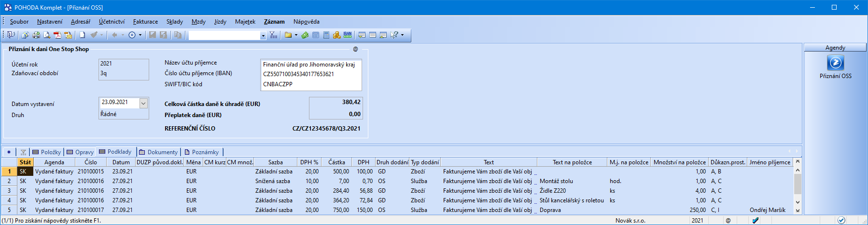
Task: Click the second calculator toolbar icon
Action: tap(326, 35)
